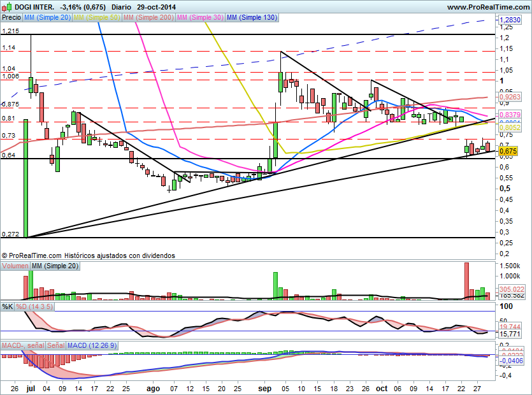This screenshot has width=532, height=395.
Task: Click the 15,771 stochastic value tag
Action: (x=510, y=334)
